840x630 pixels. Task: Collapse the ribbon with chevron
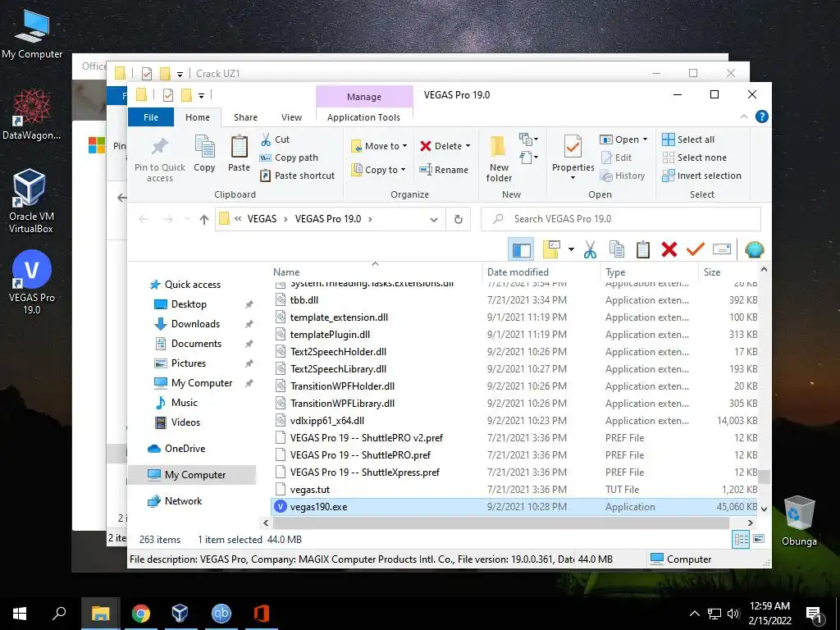743,116
